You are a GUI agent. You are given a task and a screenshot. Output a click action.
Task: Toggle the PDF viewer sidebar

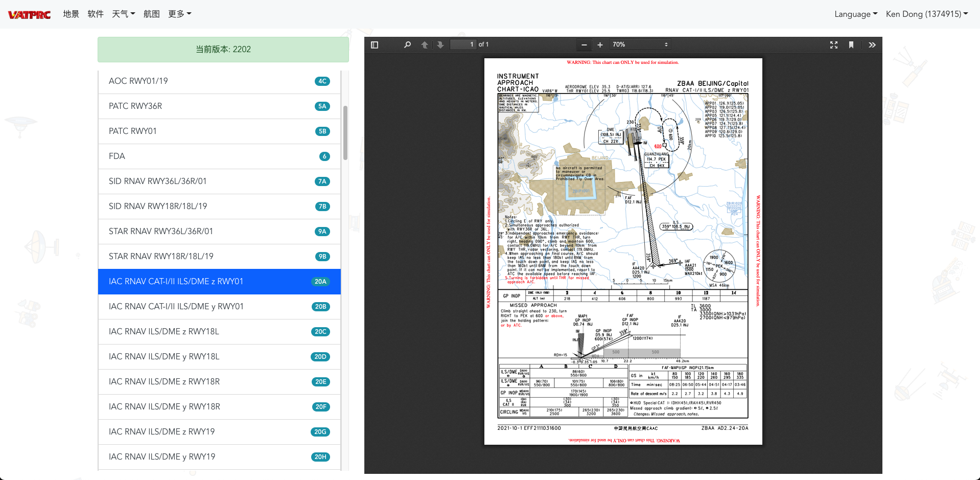[x=375, y=45]
